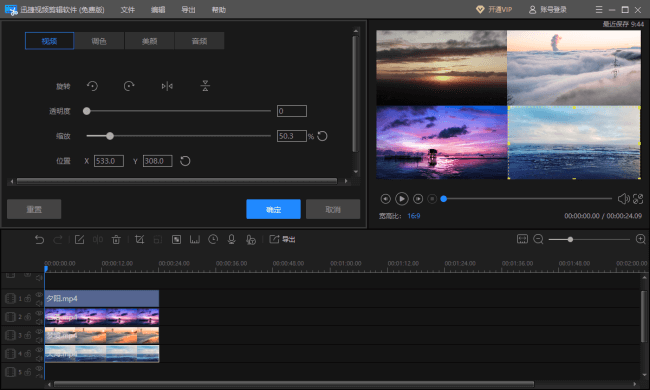Lock track 3
The height and width of the screenshot is (390, 650).
tap(28, 335)
